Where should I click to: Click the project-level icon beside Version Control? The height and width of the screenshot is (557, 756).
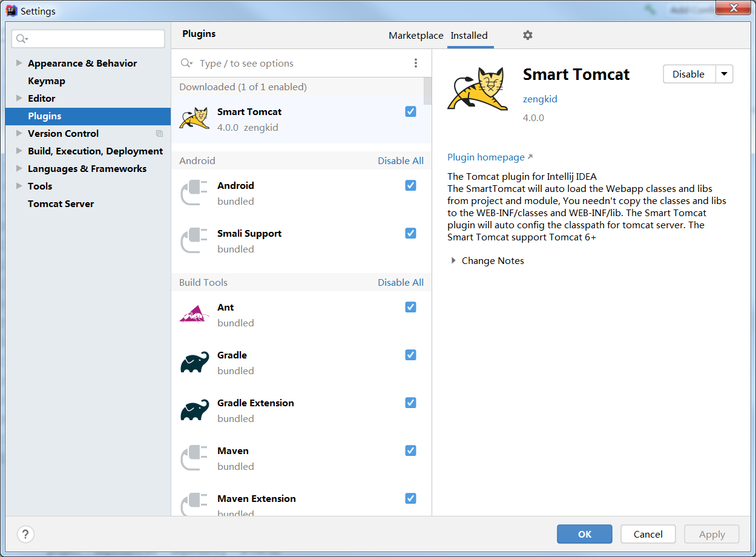pos(159,133)
